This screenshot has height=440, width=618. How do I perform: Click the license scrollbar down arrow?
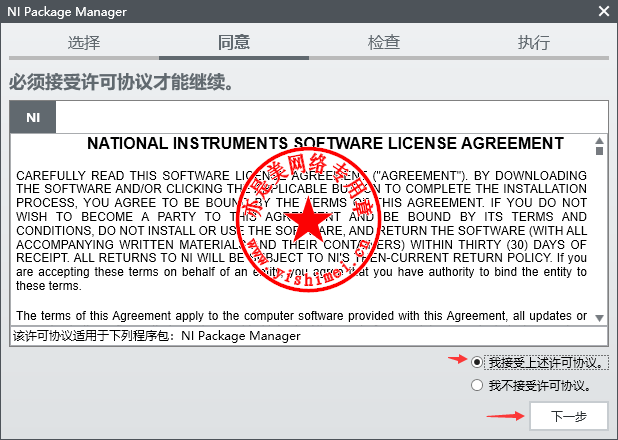click(599, 318)
